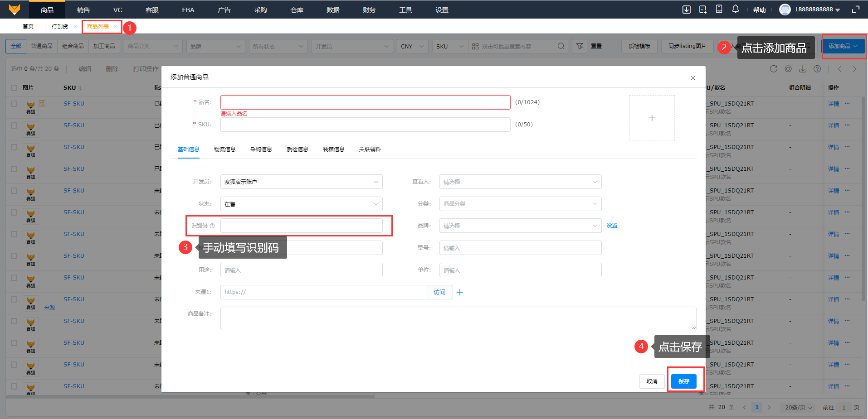The image size is (868, 419).
Task: Close the 商品列表 tab
Action: click(x=115, y=27)
